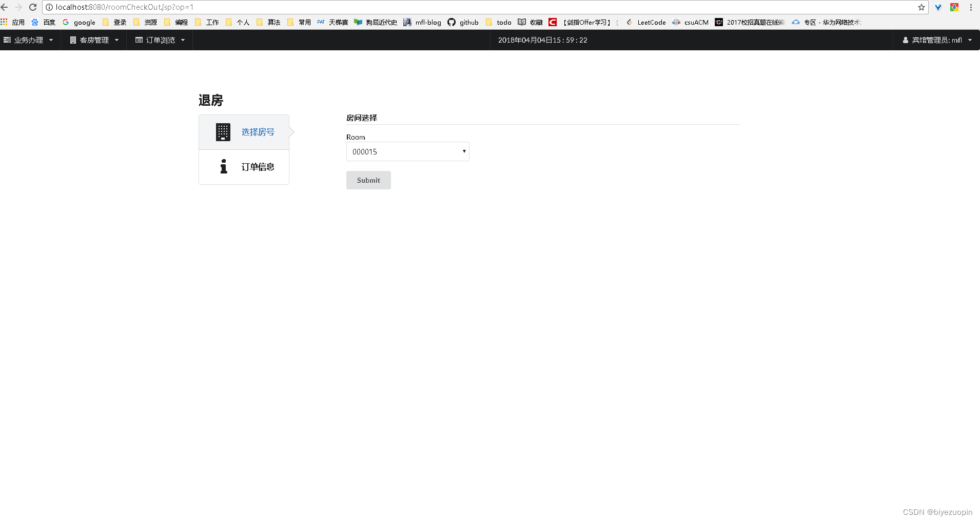Image resolution: width=980 pixels, height=521 pixels.
Task: Click the Submit button
Action: tap(368, 180)
